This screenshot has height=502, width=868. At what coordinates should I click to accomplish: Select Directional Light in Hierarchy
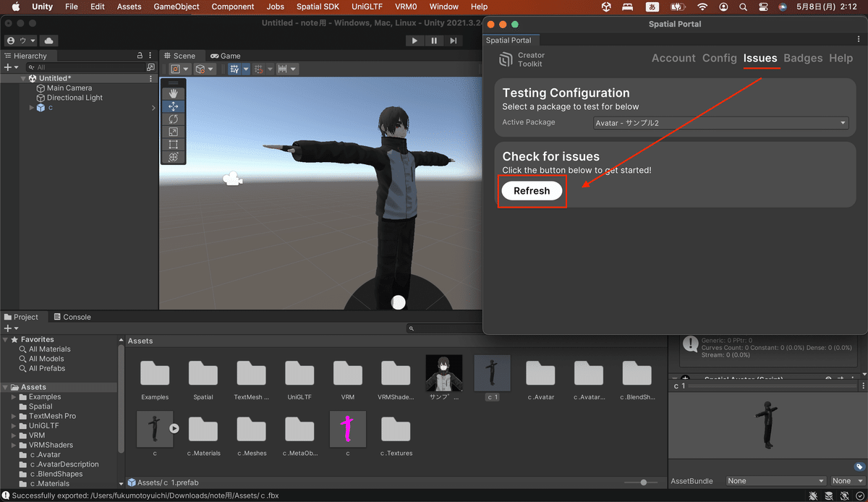coord(75,98)
